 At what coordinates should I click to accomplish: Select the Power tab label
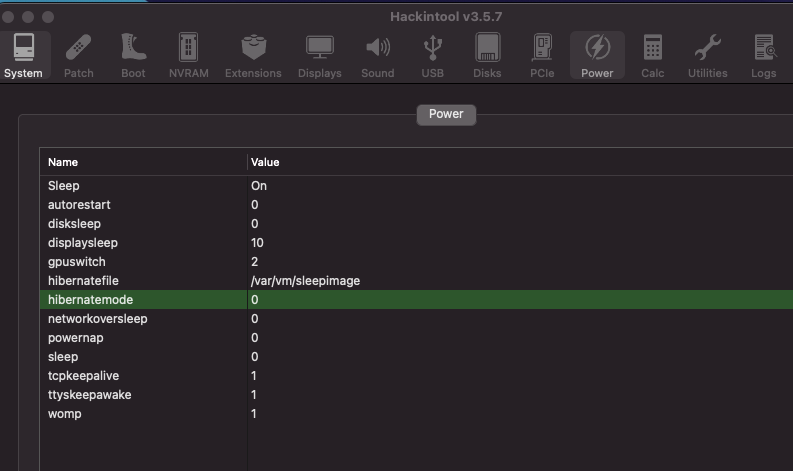[446, 114]
